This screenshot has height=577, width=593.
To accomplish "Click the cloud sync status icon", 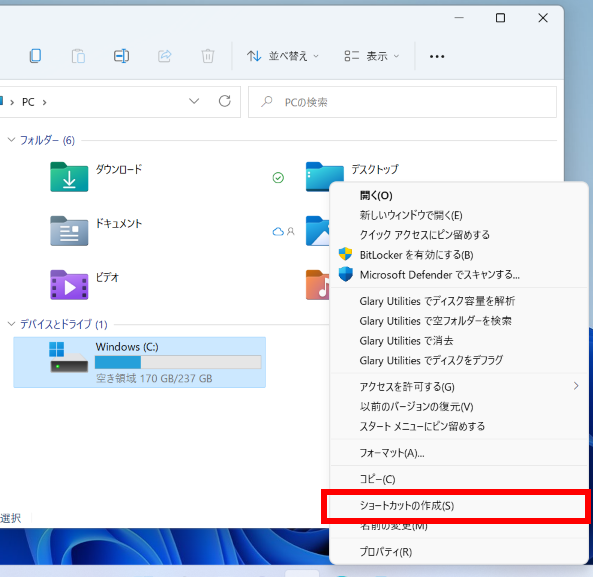I will [278, 231].
